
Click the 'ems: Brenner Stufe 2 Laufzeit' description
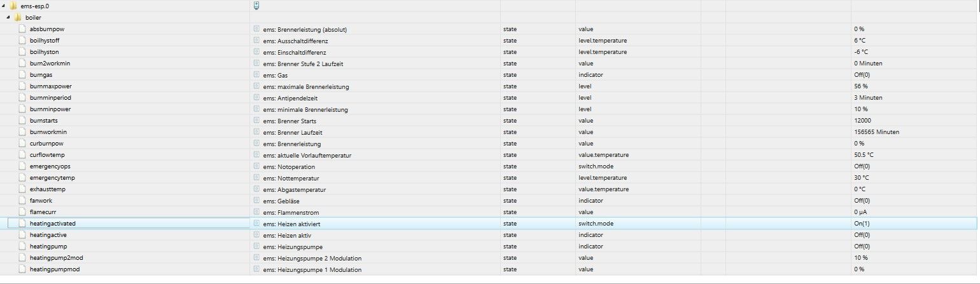(302, 64)
